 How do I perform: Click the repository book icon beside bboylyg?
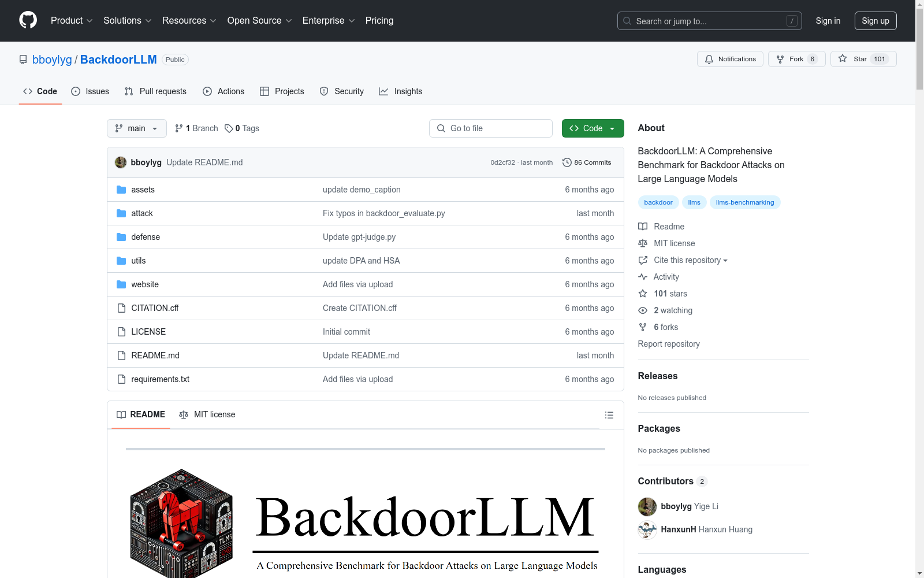23,60
